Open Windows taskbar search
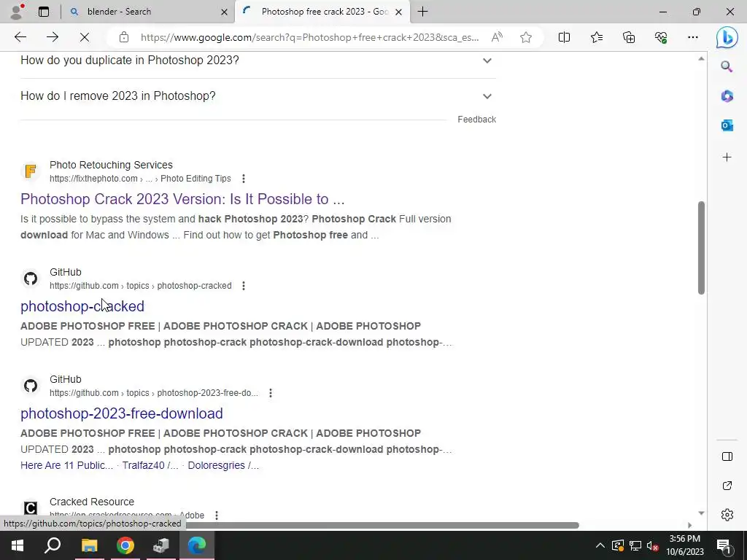The height and width of the screenshot is (560, 747). (53, 545)
